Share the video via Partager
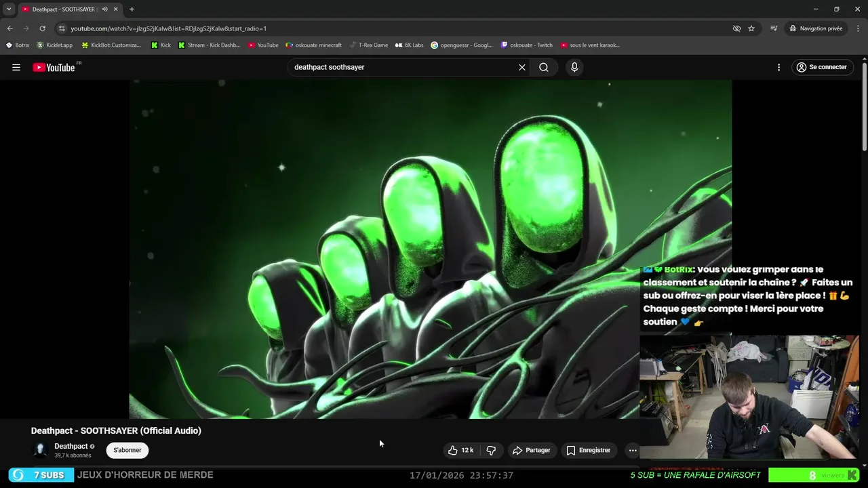The image size is (868, 488). click(531, 450)
